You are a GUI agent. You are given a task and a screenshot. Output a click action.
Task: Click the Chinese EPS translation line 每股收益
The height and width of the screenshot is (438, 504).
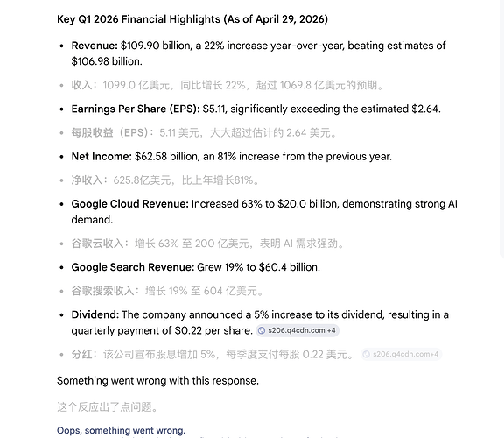tap(204, 132)
